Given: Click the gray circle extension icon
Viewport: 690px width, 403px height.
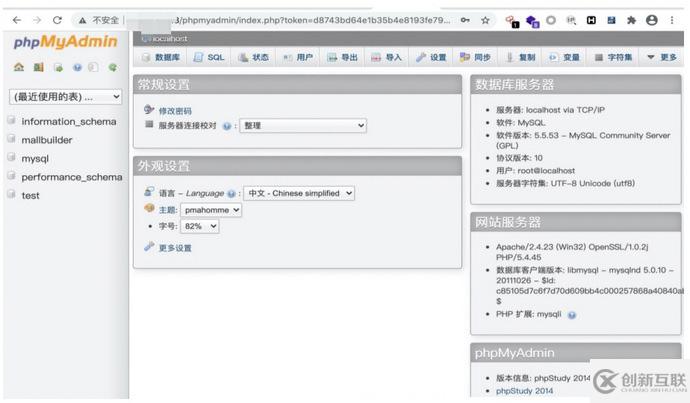Looking at the screenshot, I should [x=551, y=20].
